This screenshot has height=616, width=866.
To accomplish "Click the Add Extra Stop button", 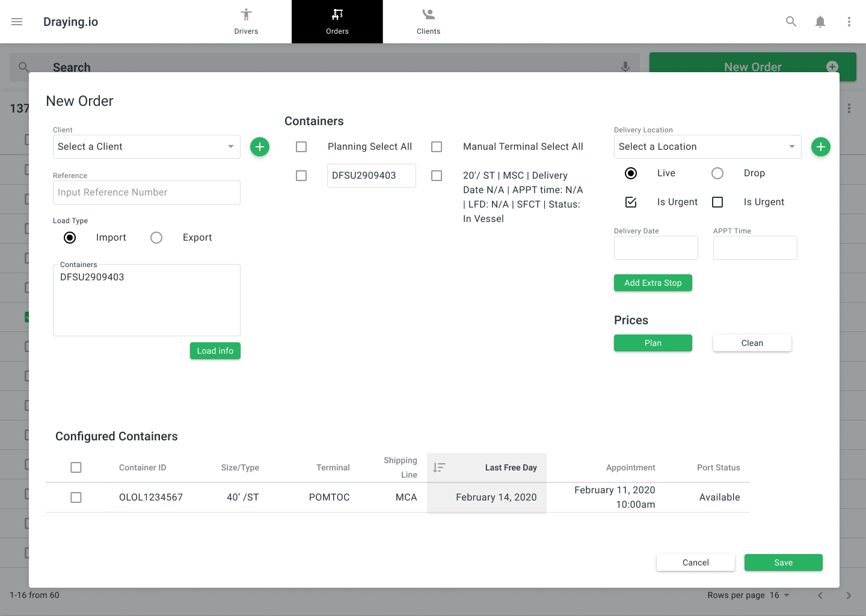I will click(x=653, y=283).
